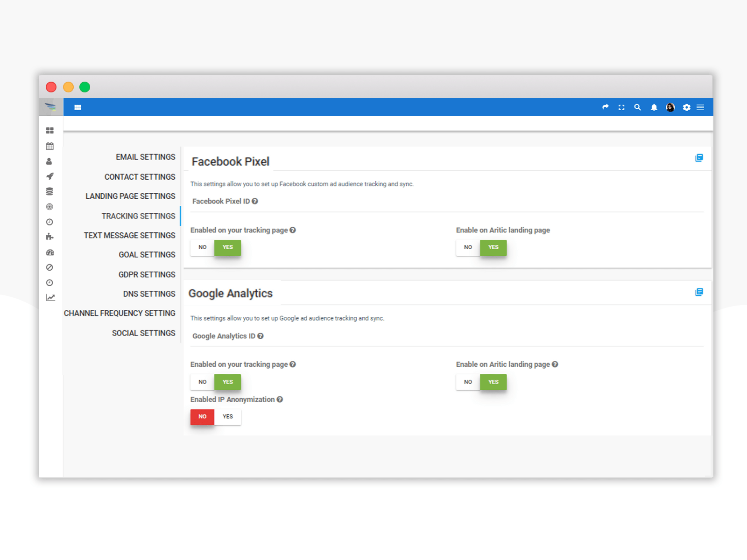747x560 pixels.
Task: Click Facebook 'Enable on Aritic landing page' label
Action: (x=503, y=230)
